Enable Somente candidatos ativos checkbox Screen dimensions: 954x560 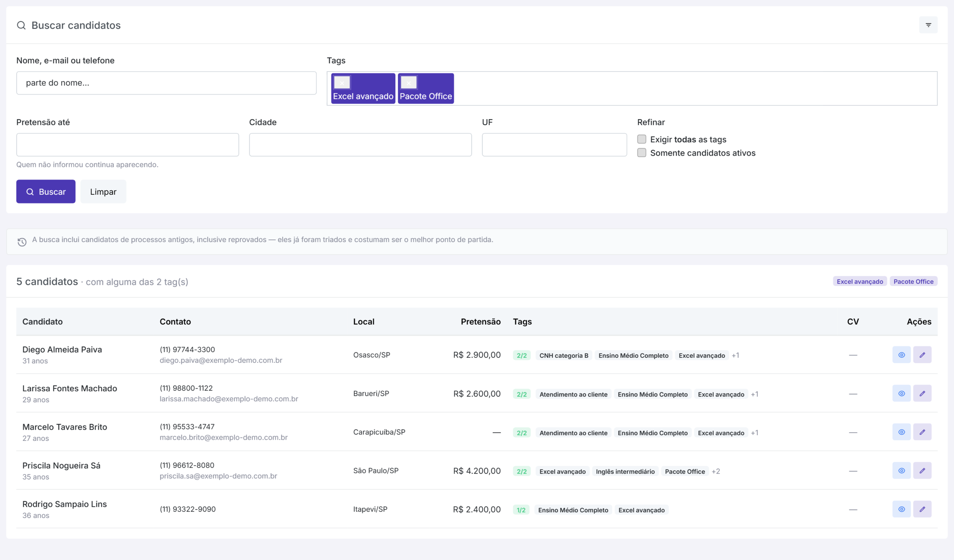[642, 153]
